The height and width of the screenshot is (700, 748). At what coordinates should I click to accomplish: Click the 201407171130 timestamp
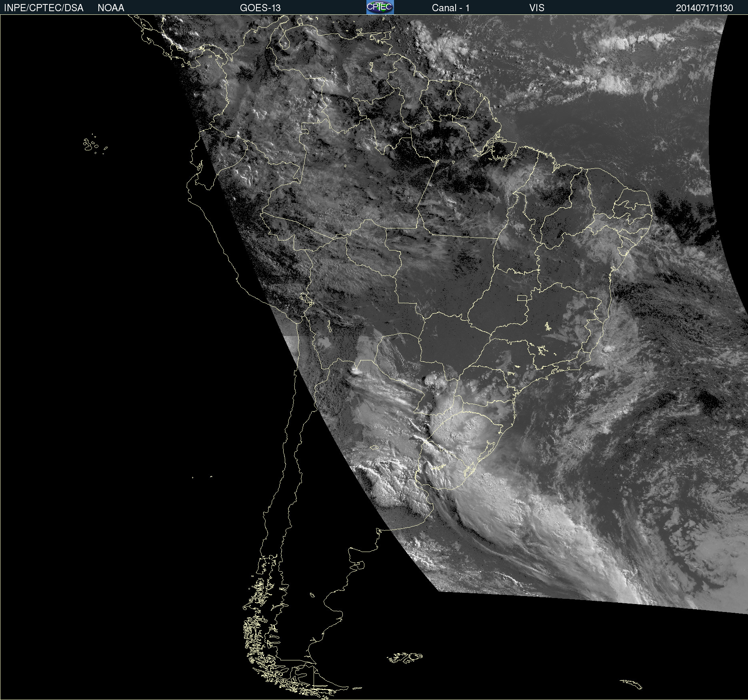coord(704,8)
